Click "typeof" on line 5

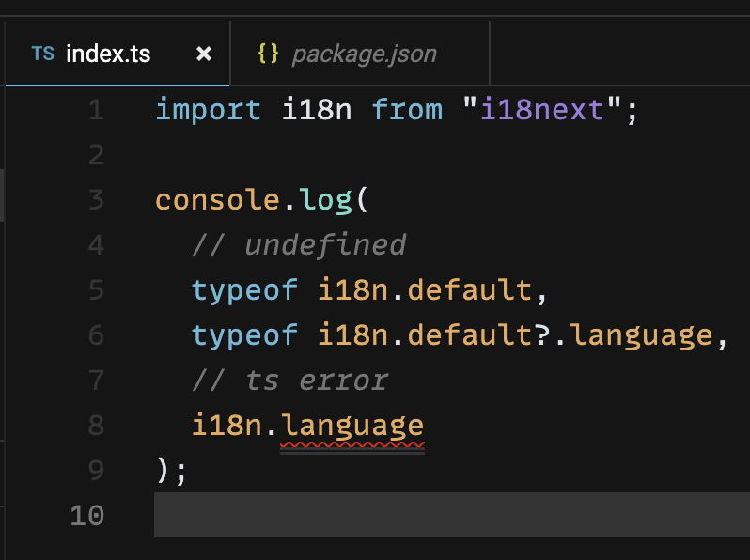tap(244, 290)
